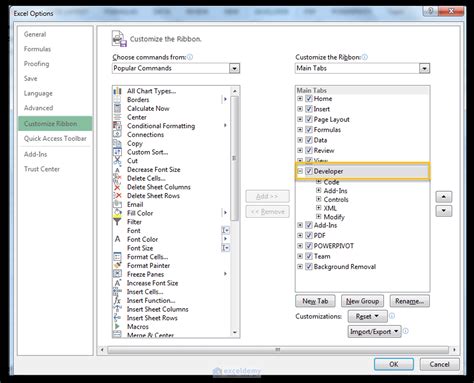Click the Conditional Formatting icon
This screenshot has height=383, width=474.
click(117, 126)
